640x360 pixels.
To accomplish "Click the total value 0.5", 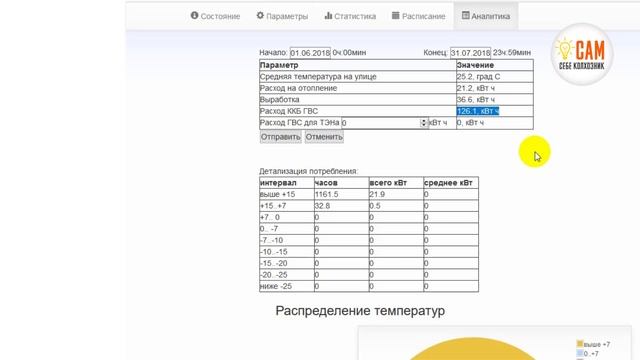I will [375, 206].
